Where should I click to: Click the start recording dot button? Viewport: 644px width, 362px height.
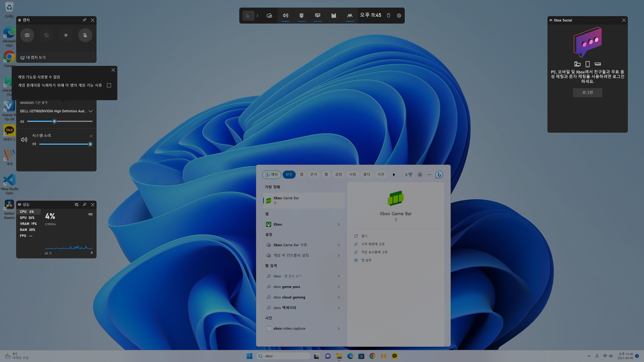(66, 35)
